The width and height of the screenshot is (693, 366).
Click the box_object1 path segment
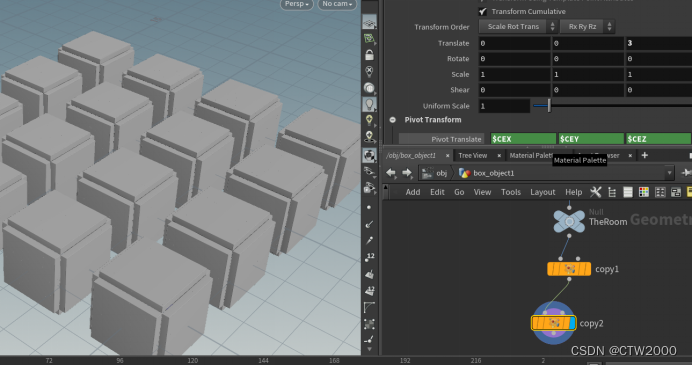tap(487, 173)
